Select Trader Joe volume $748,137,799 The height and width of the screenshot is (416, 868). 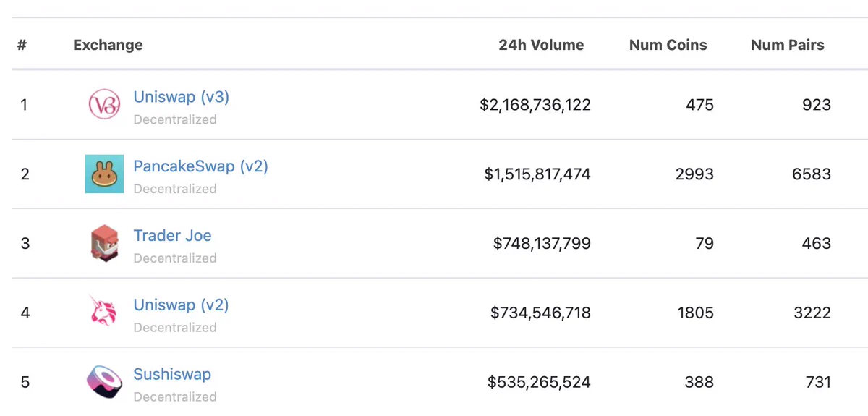pos(542,244)
